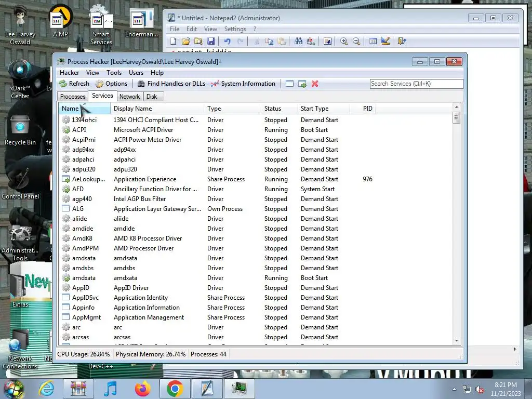This screenshot has height=399, width=532.
Task: Click Save icon in Notepad2
Action: (211, 41)
